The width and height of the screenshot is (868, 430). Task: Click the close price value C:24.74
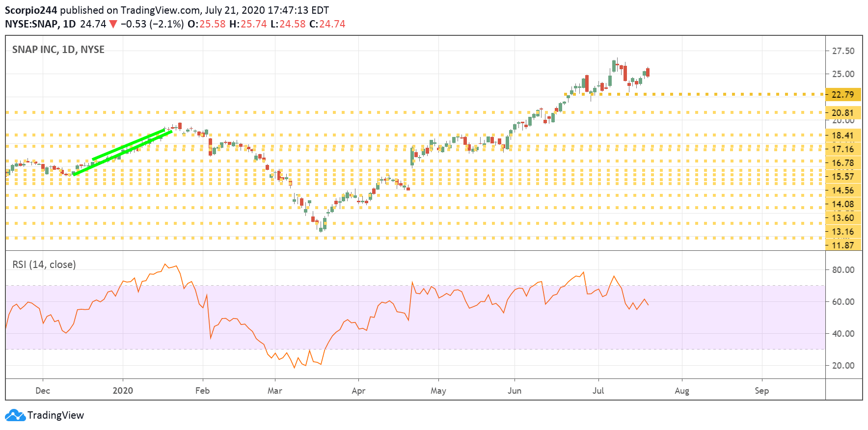(327, 24)
